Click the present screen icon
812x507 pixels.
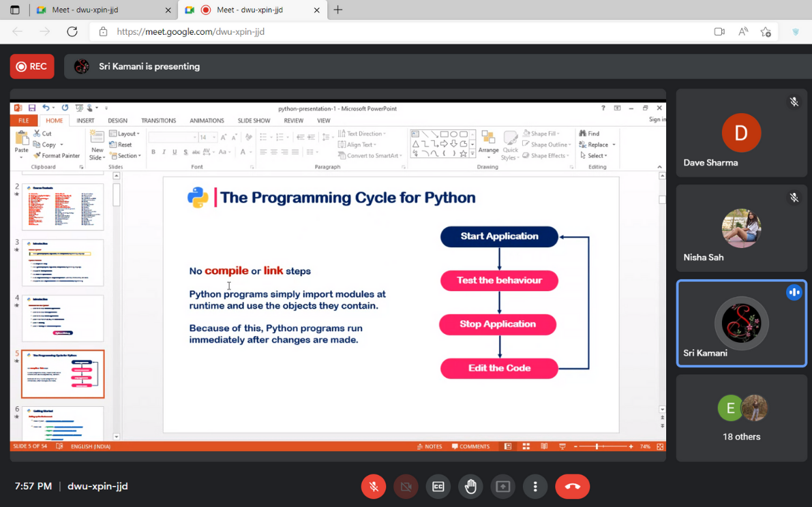click(x=502, y=487)
